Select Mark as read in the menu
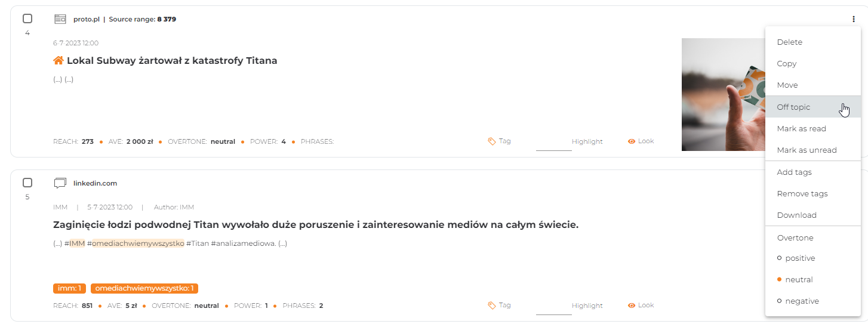Viewport: 868px width, 330px height. pyautogui.click(x=812, y=128)
